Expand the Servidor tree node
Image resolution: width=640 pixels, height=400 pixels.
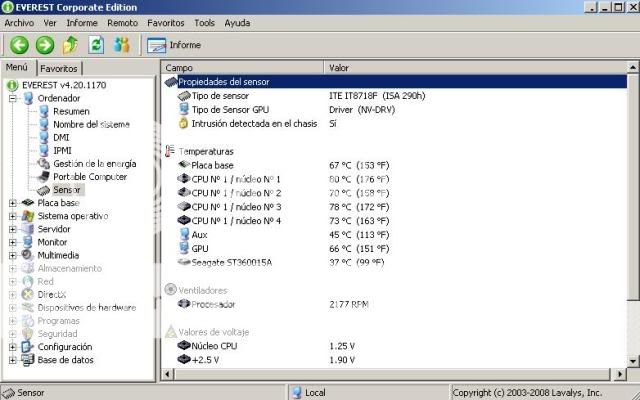click(13, 229)
